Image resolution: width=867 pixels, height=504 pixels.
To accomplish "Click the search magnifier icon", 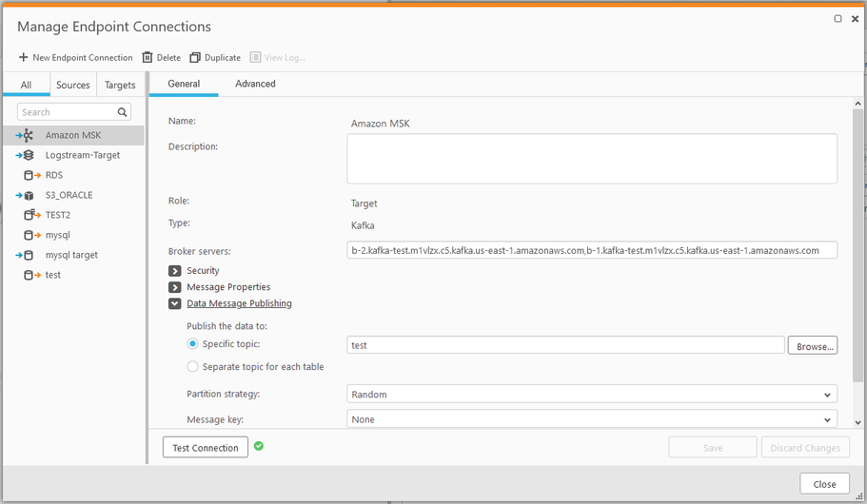I will pos(122,112).
